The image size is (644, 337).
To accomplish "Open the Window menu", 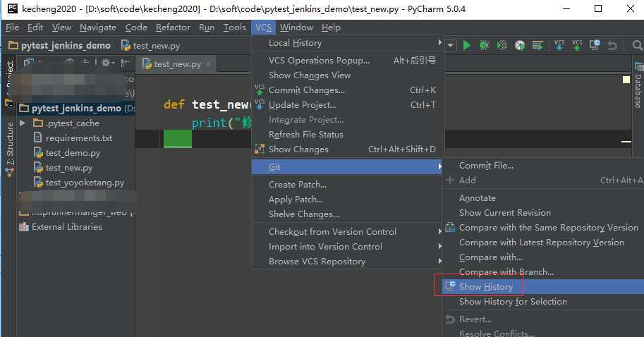I will pyautogui.click(x=296, y=27).
